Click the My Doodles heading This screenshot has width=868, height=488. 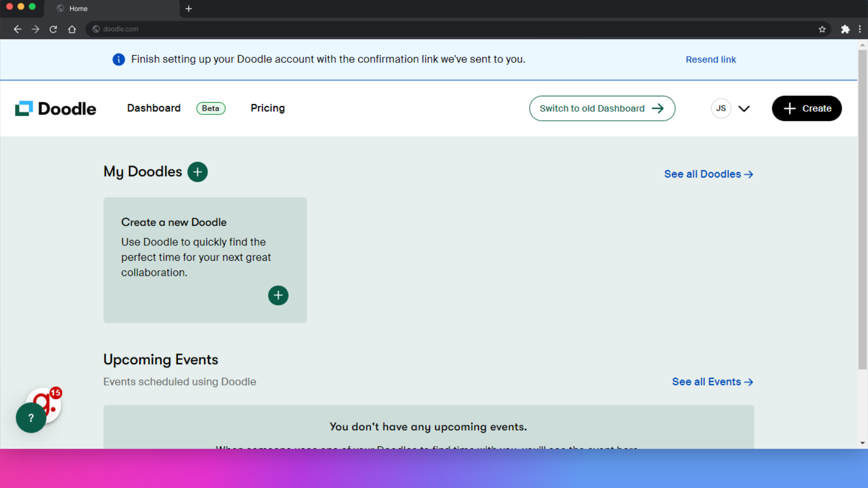click(x=142, y=172)
